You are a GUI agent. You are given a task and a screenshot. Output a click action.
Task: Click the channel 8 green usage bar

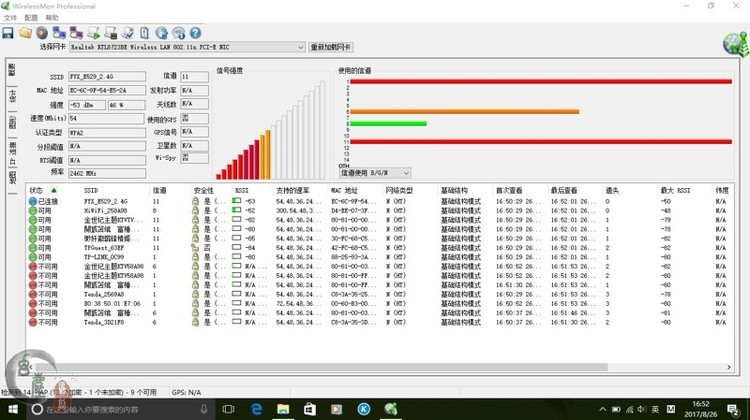pos(388,123)
